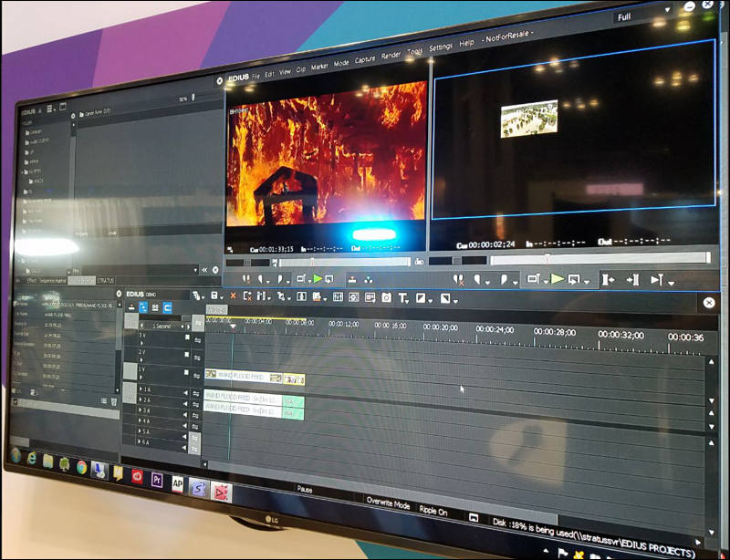Open dropdown arrow next to save project icon
Image resolution: width=730 pixels, height=560 pixels.
[x=221, y=297]
